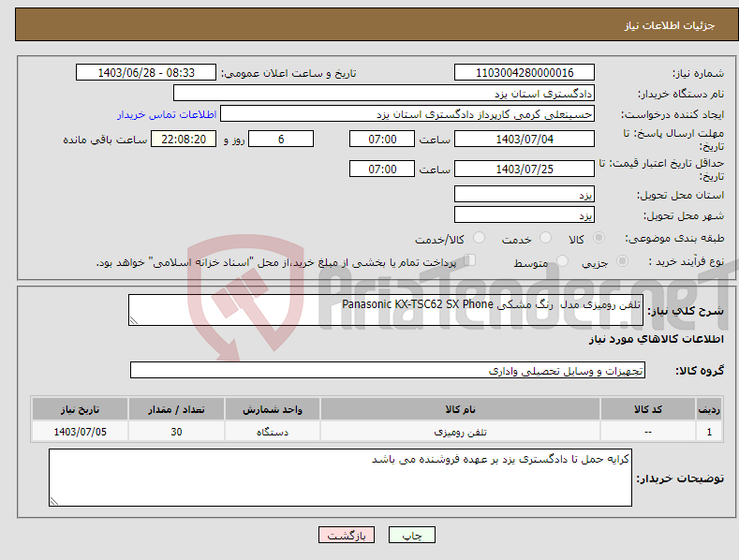Click the row number cell 1
The height and width of the screenshot is (560, 739).
(x=709, y=432)
